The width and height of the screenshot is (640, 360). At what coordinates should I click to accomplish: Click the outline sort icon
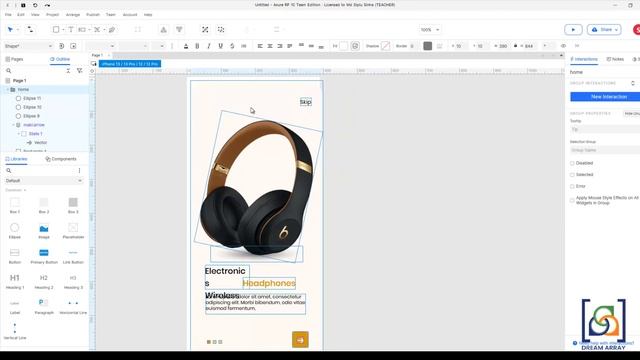coord(68,71)
